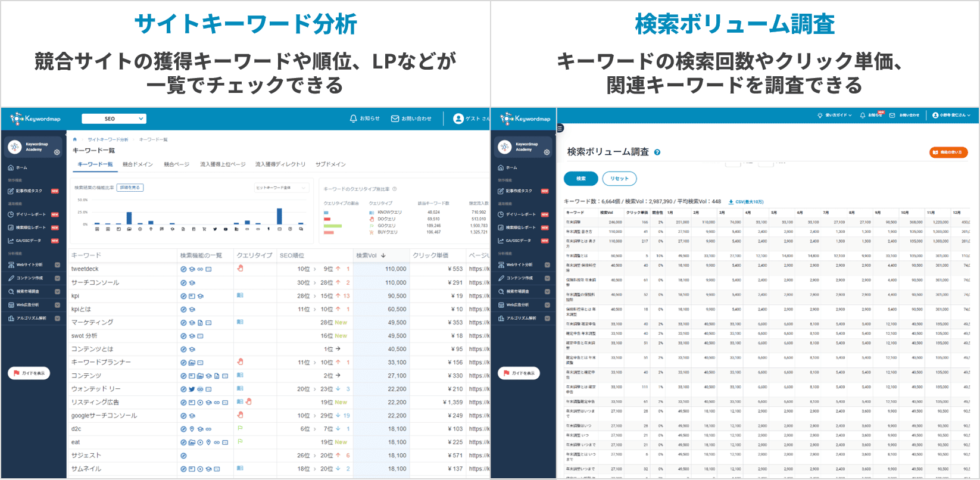The image size is (980, 480).
Task: Click the お問い合わせ mail icon in the left screenshot
Action: click(395, 119)
